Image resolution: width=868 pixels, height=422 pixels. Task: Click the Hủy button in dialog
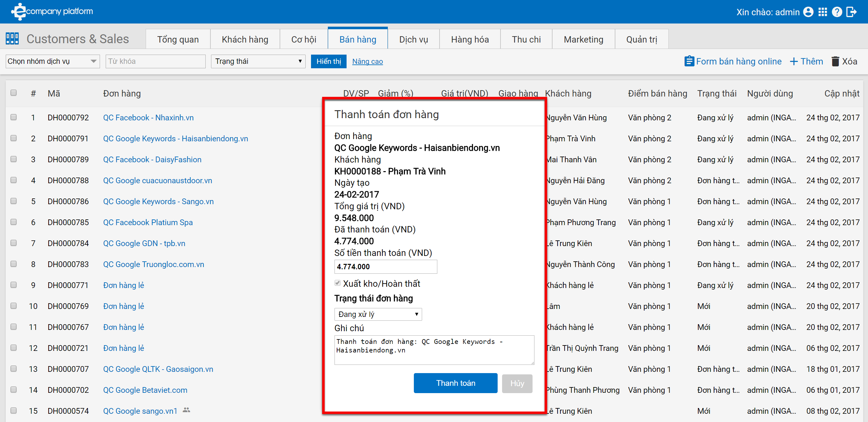point(517,383)
